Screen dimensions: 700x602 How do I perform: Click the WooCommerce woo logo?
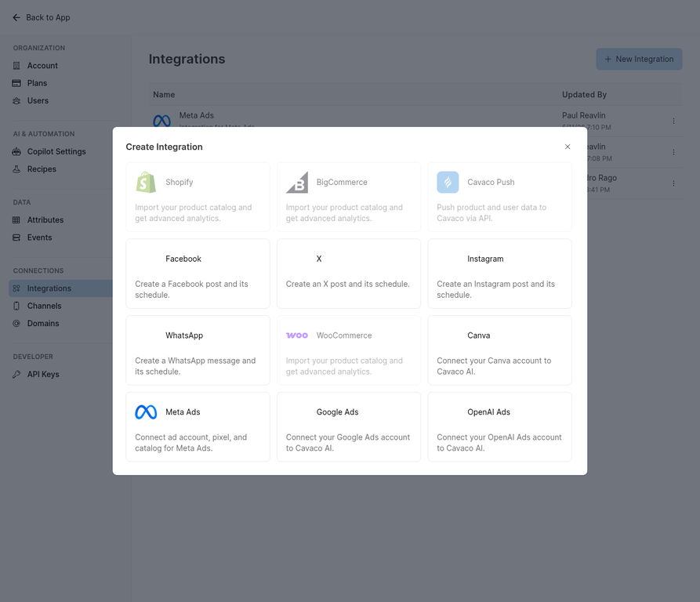pos(297,335)
